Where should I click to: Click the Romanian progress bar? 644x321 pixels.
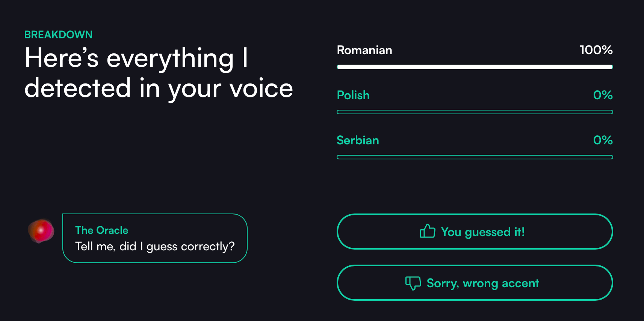475,67
